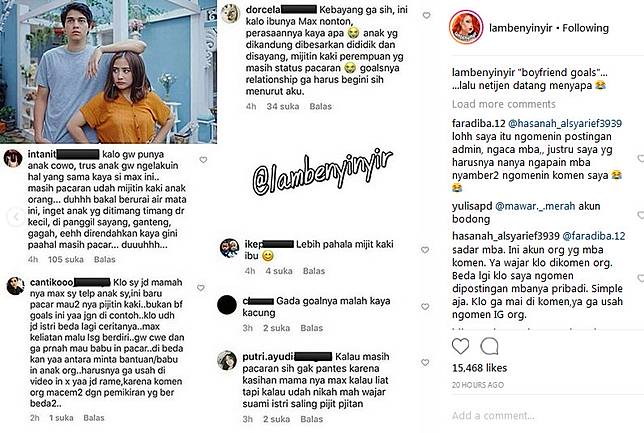
Task: Open the couple photo thumbnail
Action: point(108,71)
